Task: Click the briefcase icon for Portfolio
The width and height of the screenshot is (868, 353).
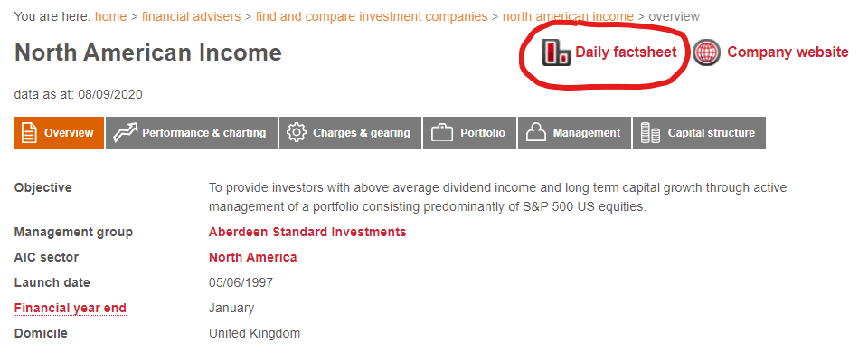Action: (x=442, y=133)
